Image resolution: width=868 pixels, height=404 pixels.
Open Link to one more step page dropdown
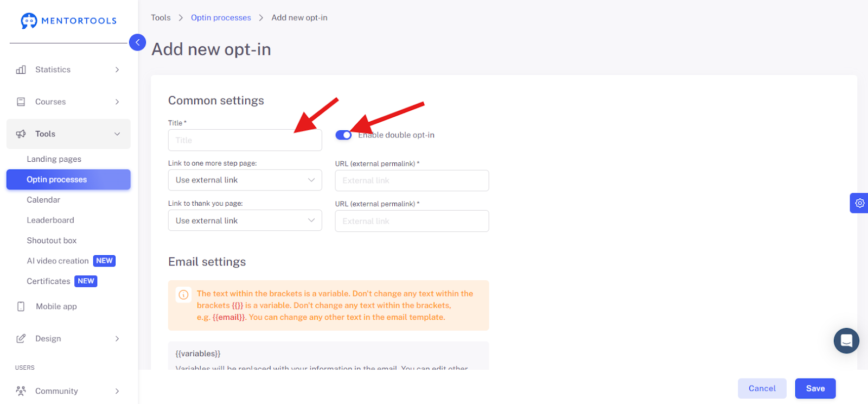click(245, 180)
